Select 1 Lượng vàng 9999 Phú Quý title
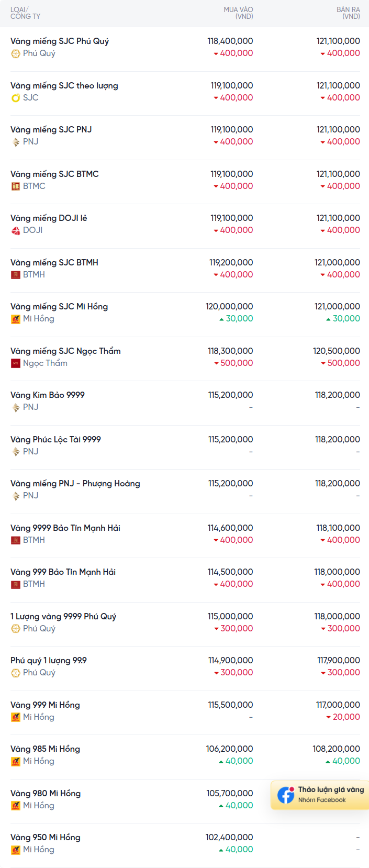The image size is (369, 868). [63, 617]
